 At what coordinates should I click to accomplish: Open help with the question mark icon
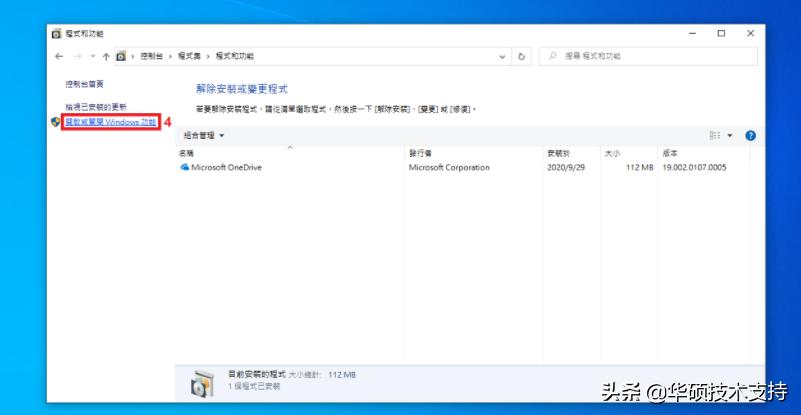(x=750, y=135)
